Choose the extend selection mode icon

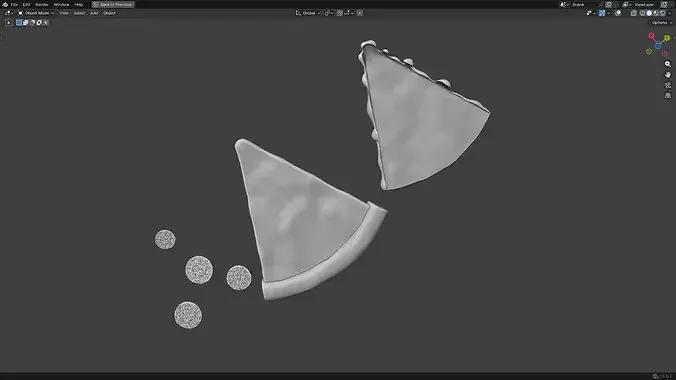pyautogui.click(x=25, y=22)
